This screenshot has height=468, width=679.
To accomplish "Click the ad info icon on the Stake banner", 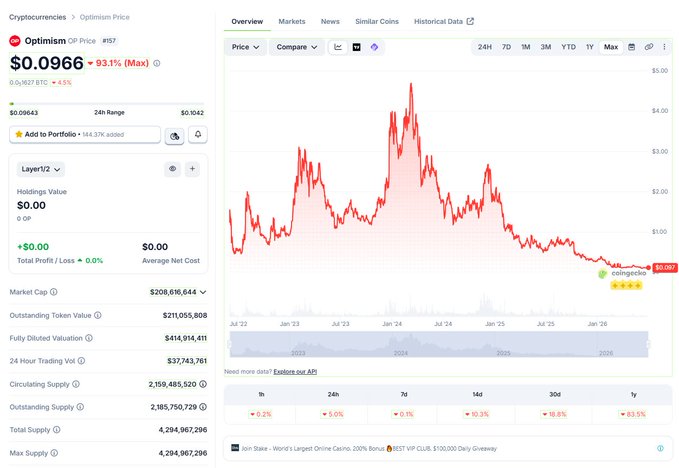I will pyautogui.click(x=660, y=449).
